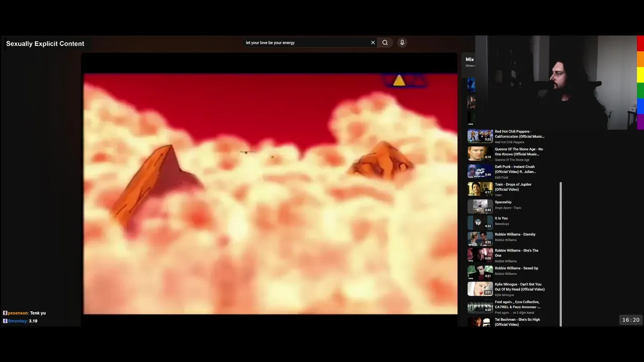Select 'No One Knows' playlist title

point(519,151)
